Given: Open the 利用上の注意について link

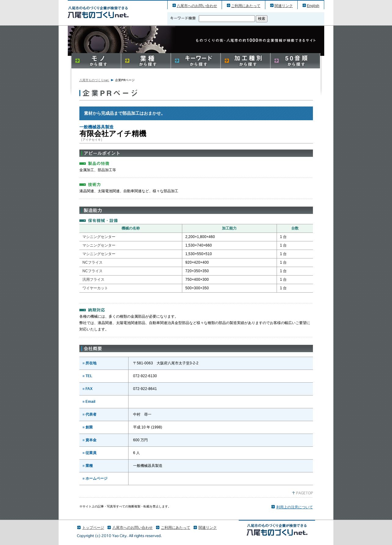Looking at the screenshot, I should (x=295, y=507).
